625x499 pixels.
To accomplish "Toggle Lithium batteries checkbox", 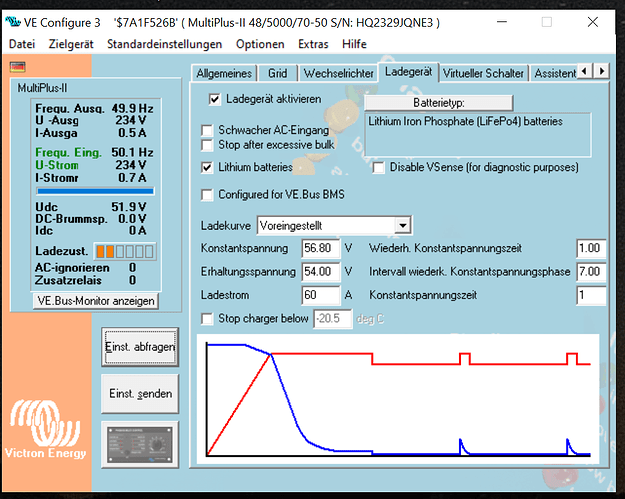I will pos(207,167).
